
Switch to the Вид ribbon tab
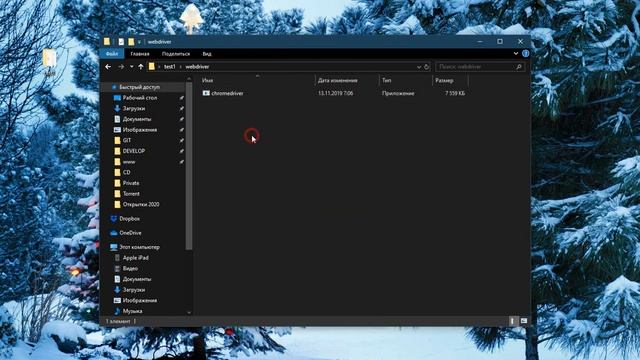pyautogui.click(x=207, y=54)
